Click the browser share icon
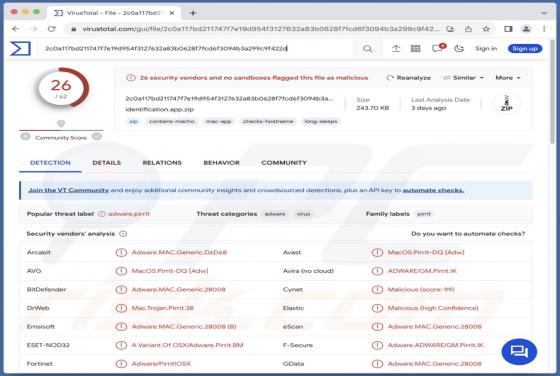 point(468,29)
